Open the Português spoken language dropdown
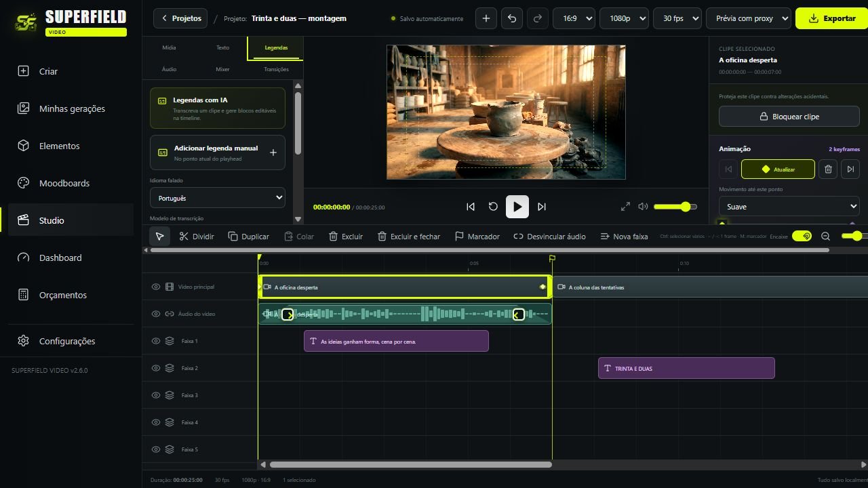This screenshot has height=488, width=868. (x=218, y=198)
